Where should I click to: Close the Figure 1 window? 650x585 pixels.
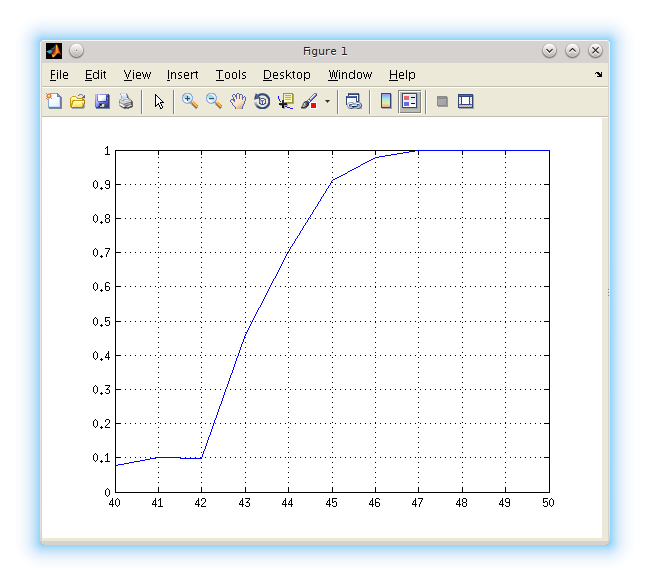pos(595,51)
